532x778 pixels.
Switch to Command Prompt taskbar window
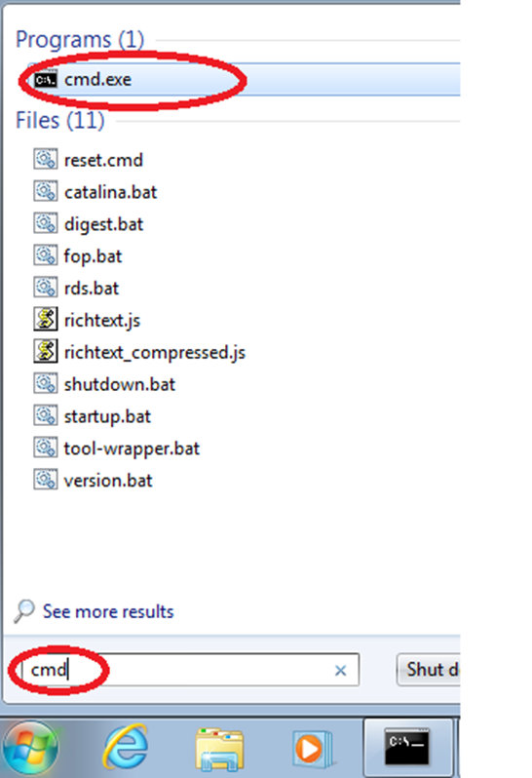click(407, 748)
